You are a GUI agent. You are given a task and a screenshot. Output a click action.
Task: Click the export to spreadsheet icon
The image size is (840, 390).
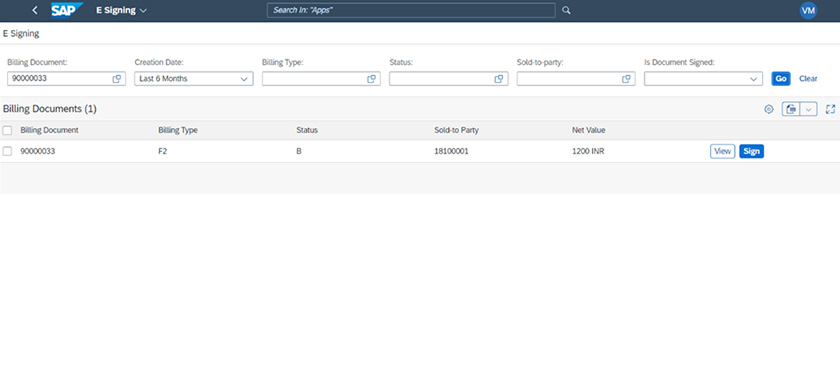pyautogui.click(x=791, y=109)
